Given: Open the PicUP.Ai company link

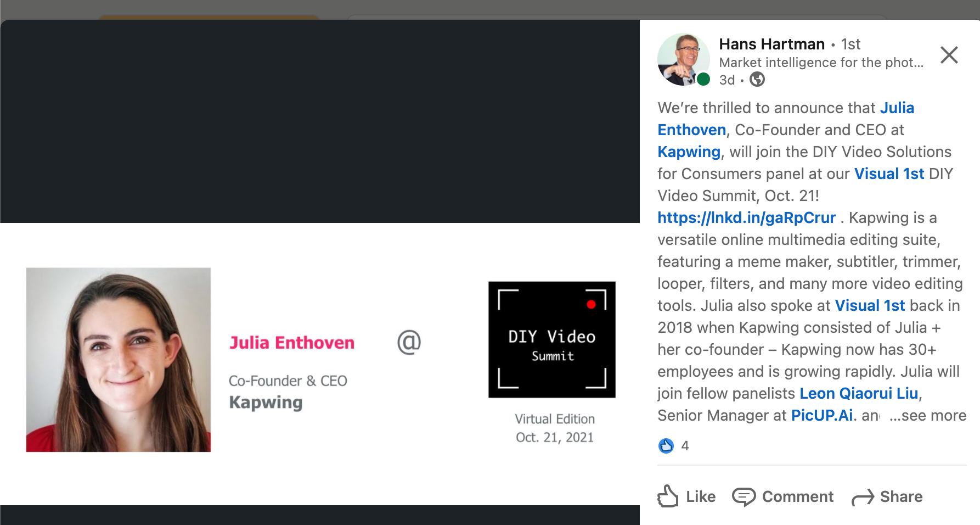Looking at the screenshot, I should [x=821, y=415].
